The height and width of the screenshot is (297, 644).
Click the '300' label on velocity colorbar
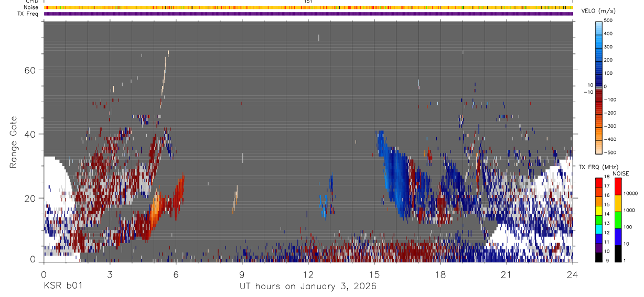(608, 47)
